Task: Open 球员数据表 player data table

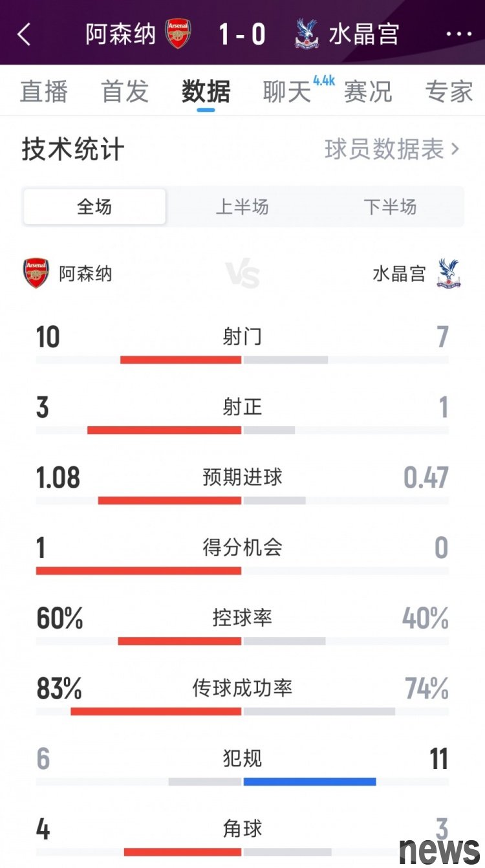Action: pyautogui.click(x=391, y=149)
